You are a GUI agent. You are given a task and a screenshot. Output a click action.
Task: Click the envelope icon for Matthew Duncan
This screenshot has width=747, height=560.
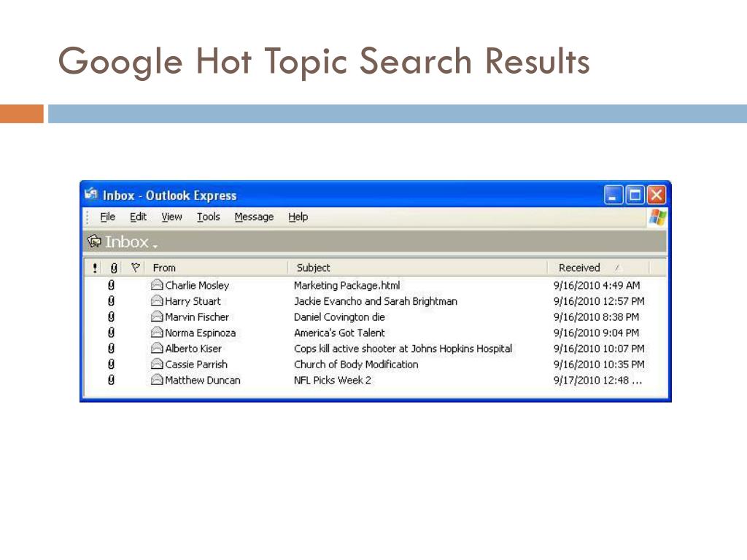[x=157, y=379]
